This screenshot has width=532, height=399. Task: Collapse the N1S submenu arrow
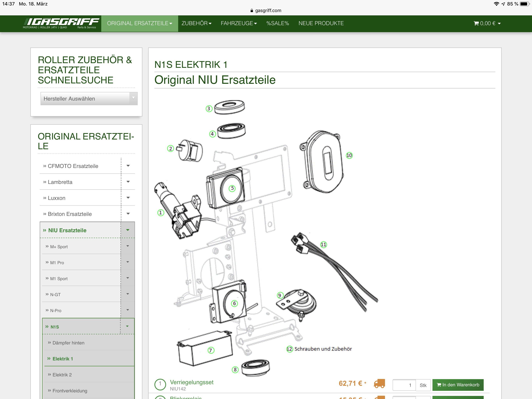coord(127,326)
